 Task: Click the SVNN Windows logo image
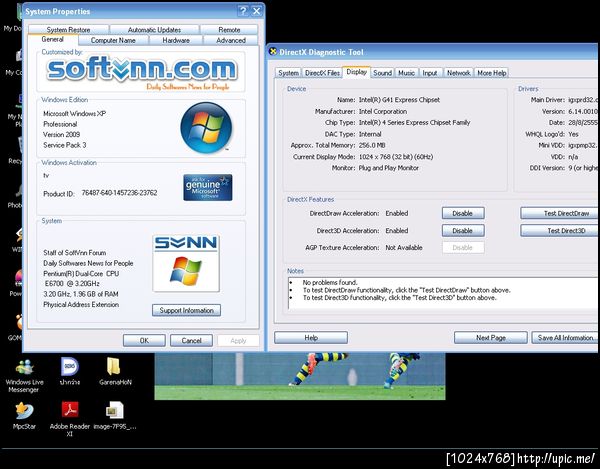186,263
